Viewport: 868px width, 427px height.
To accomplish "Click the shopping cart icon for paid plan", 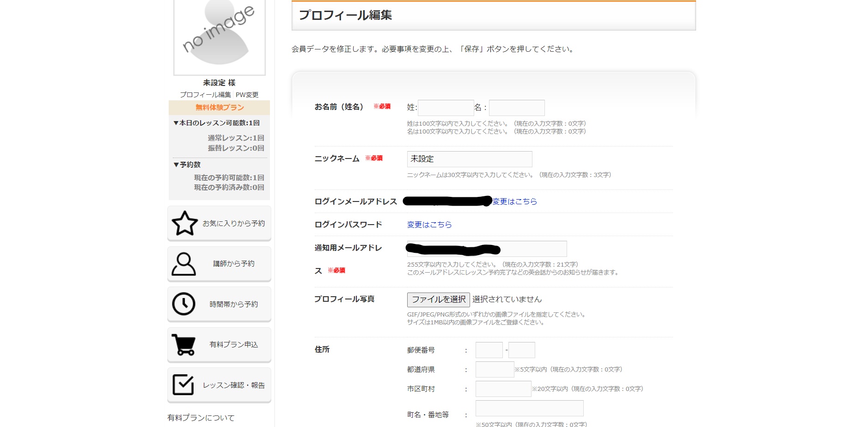I will click(x=183, y=345).
